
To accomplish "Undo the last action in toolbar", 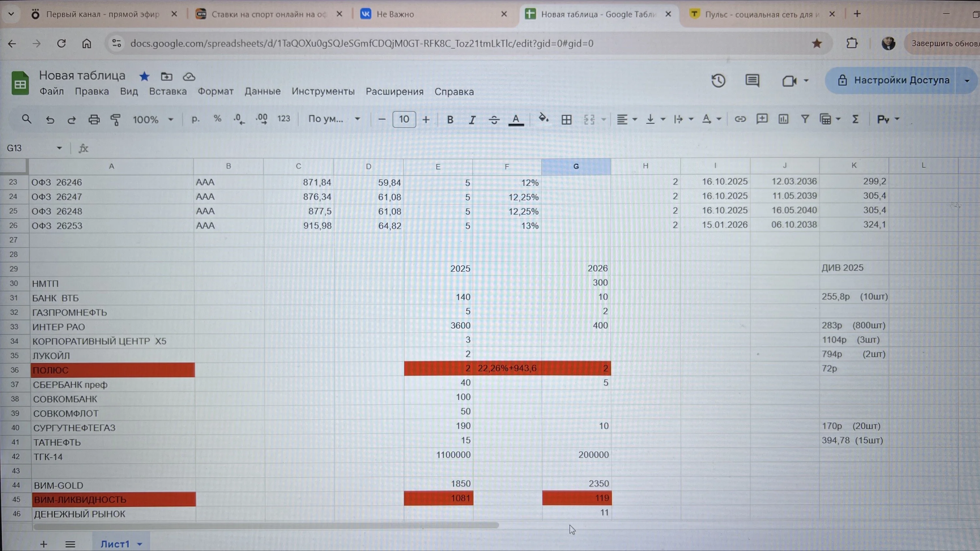I will [50, 120].
